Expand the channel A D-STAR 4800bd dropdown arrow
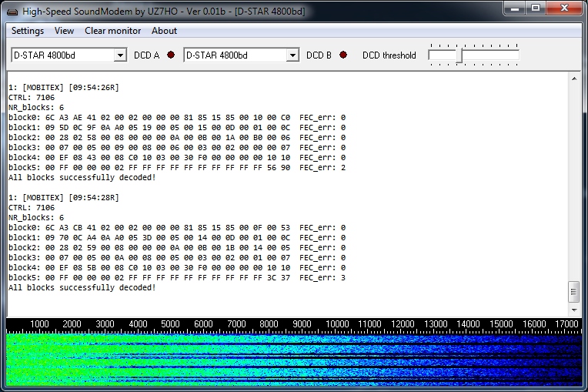The image size is (588, 392). coord(120,55)
